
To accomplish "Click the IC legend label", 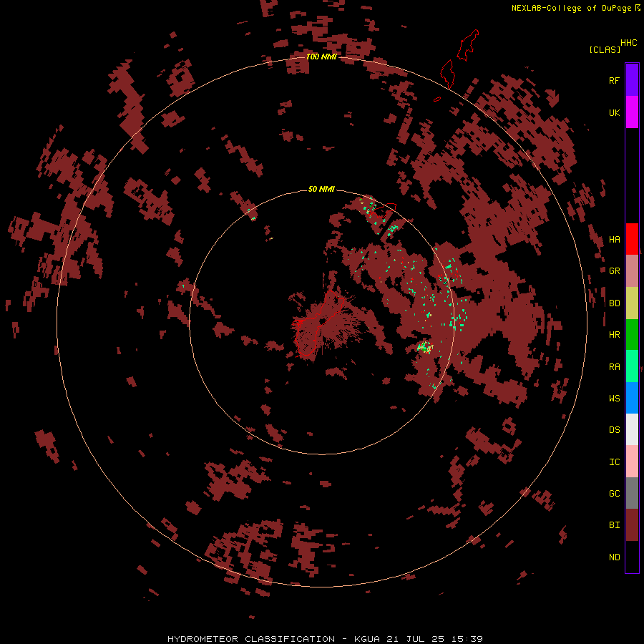I will tap(614, 462).
